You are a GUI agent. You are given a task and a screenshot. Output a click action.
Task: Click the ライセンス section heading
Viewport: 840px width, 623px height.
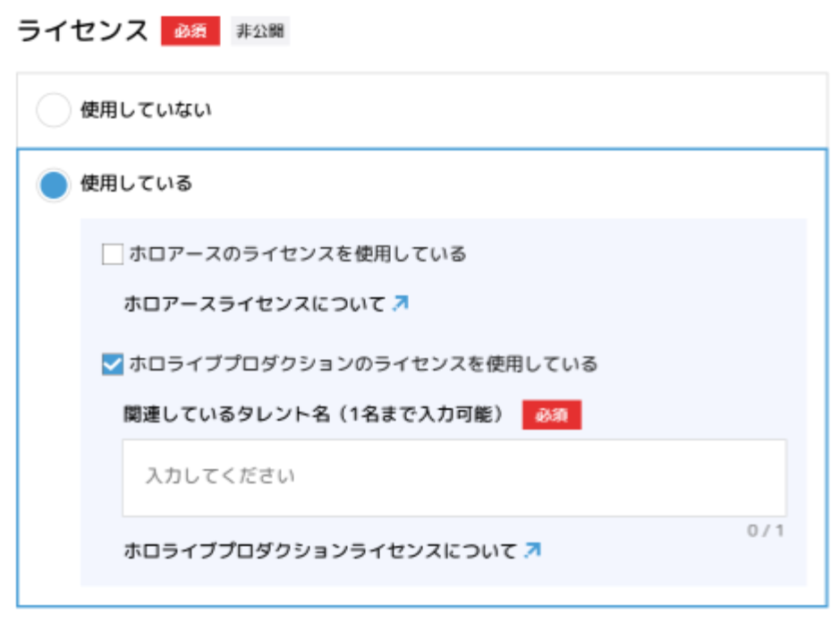(82, 30)
